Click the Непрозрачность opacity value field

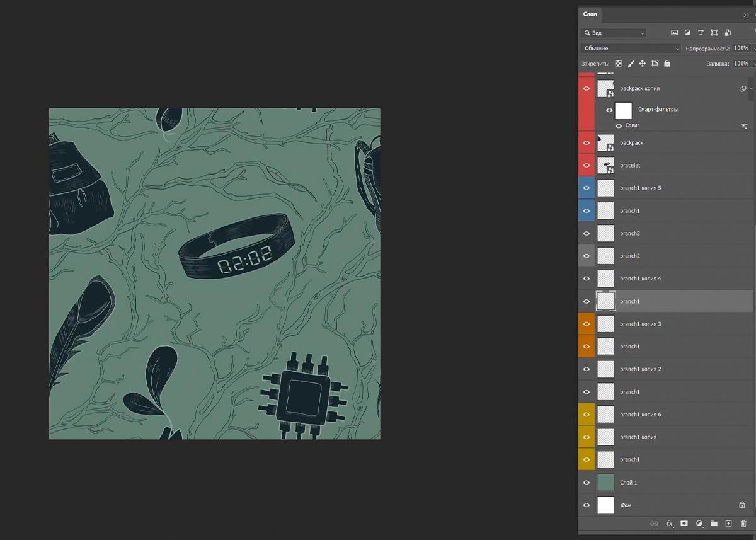pyautogui.click(x=741, y=49)
